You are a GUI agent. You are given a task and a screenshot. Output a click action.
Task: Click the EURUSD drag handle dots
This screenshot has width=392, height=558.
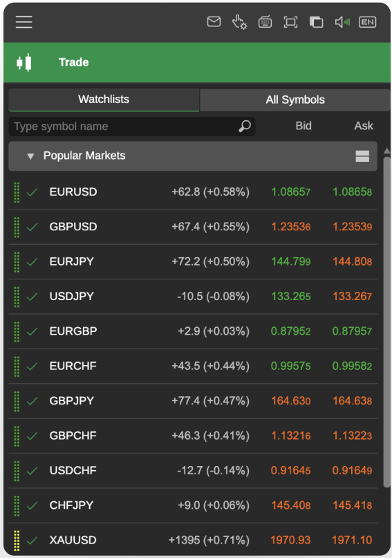pyautogui.click(x=17, y=192)
